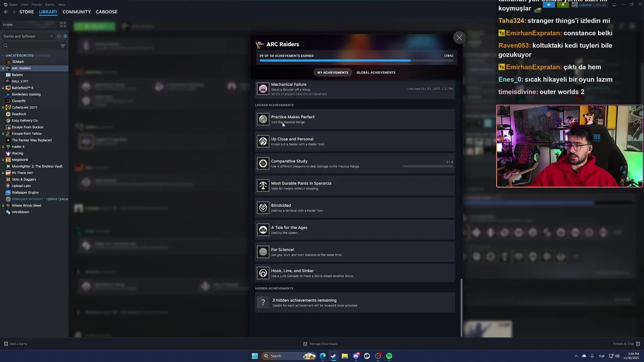Open Spotify from the taskbar
Image resolution: width=644 pixels, height=362 pixels.
(x=389, y=356)
